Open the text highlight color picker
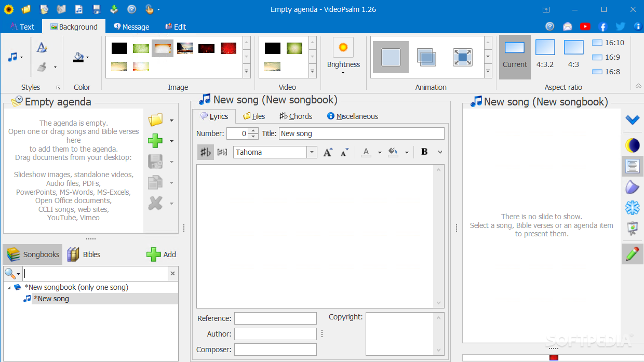The width and height of the screenshot is (644, 362). tap(393, 152)
